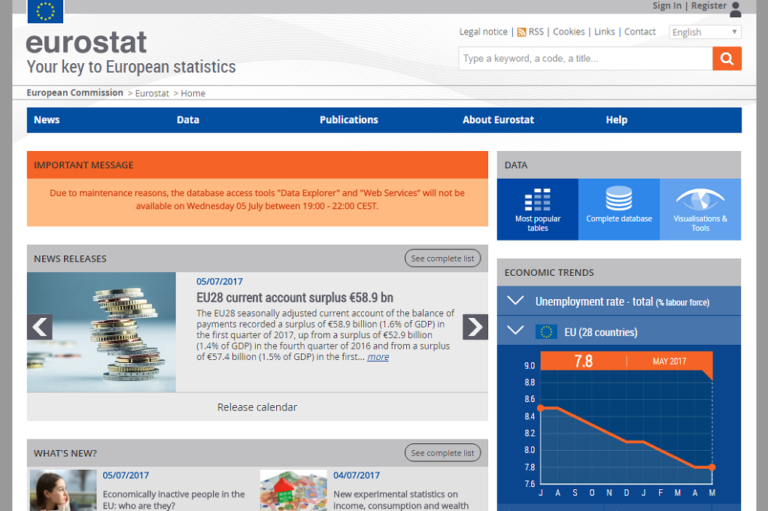
Task: Click the ECONOMIC TRENDS heading
Action: point(549,272)
